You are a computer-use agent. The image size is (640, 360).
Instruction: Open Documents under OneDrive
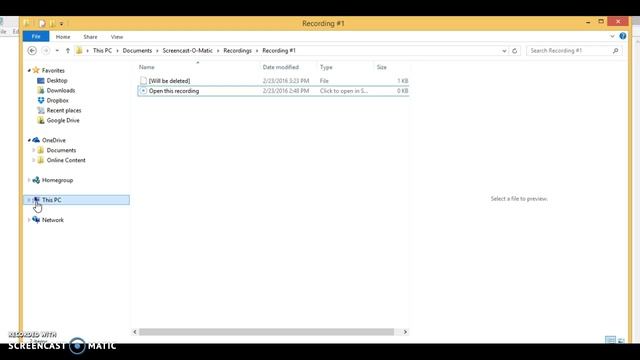pos(61,150)
